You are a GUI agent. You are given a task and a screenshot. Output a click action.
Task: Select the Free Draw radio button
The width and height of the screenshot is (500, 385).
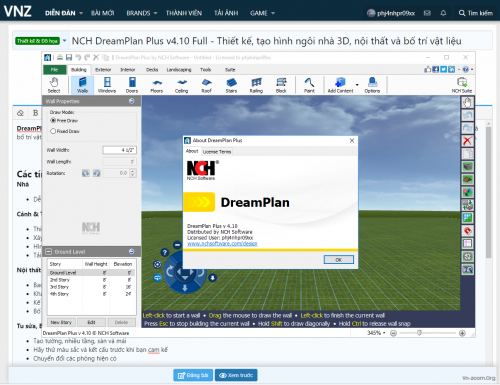tap(53, 120)
